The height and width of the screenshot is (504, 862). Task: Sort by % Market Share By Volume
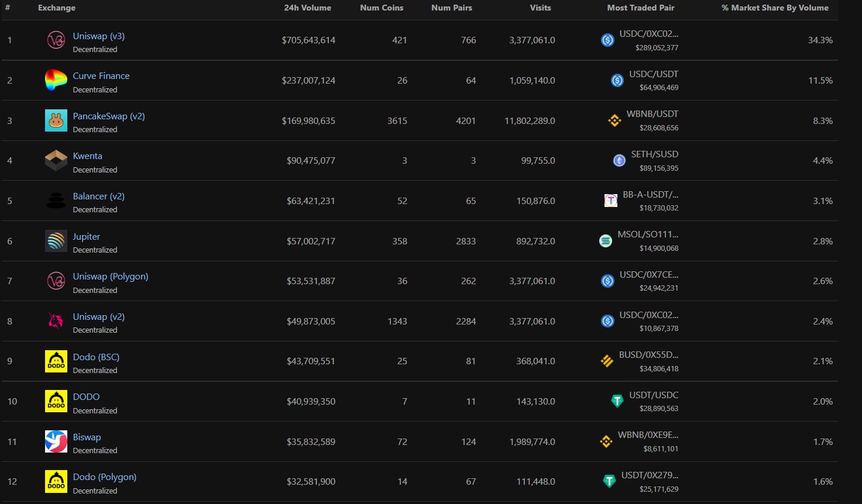tap(775, 8)
